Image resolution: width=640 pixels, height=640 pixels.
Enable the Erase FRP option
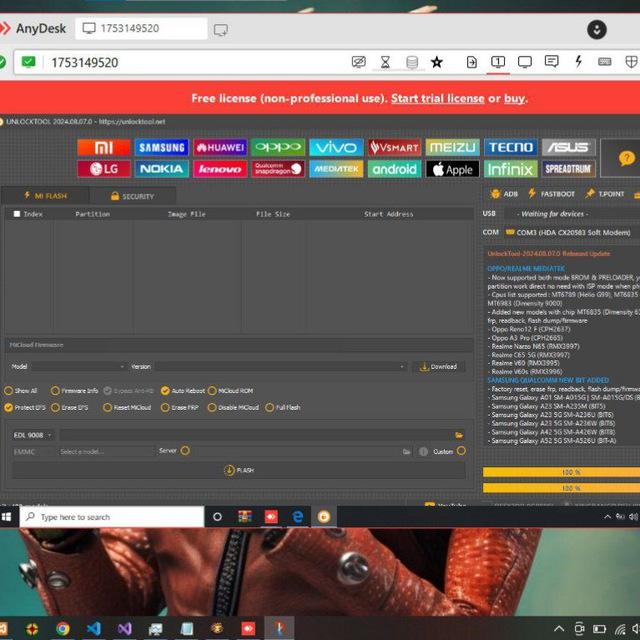pyautogui.click(x=180, y=407)
